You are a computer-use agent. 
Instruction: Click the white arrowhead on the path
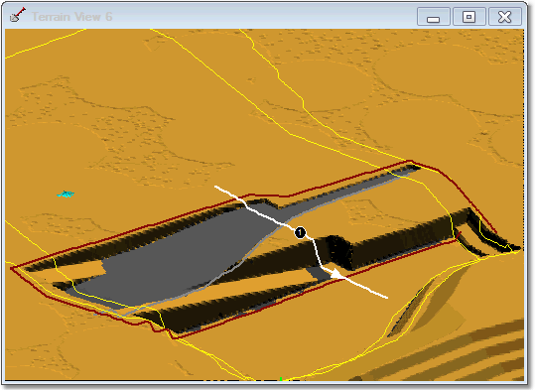pyautogui.click(x=337, y=274)
